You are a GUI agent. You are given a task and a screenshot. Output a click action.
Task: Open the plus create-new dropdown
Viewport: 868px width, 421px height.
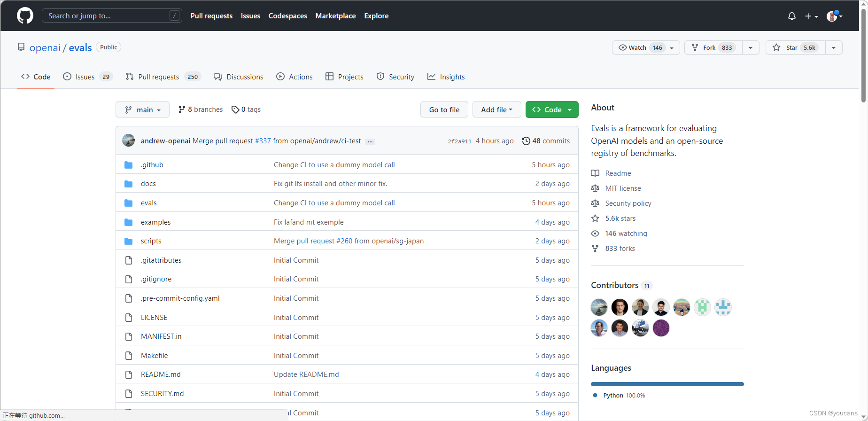[811, 16]
